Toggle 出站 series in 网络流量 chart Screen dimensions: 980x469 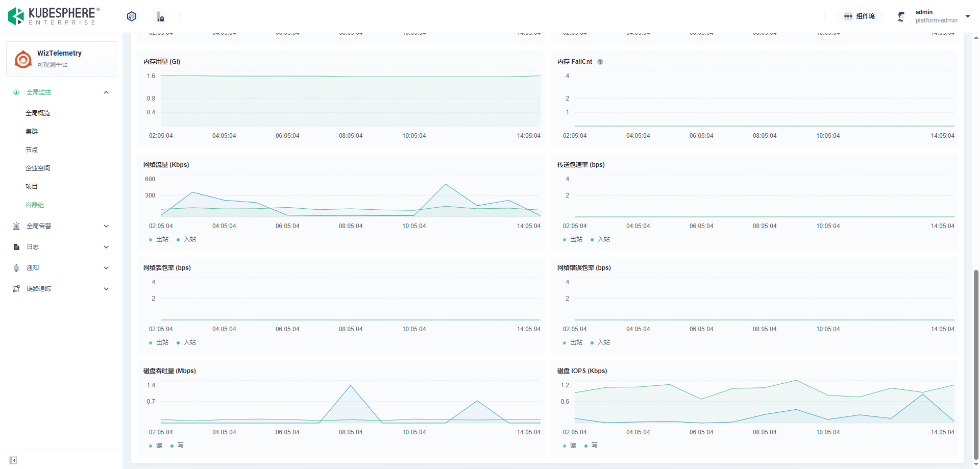point(159,239)
